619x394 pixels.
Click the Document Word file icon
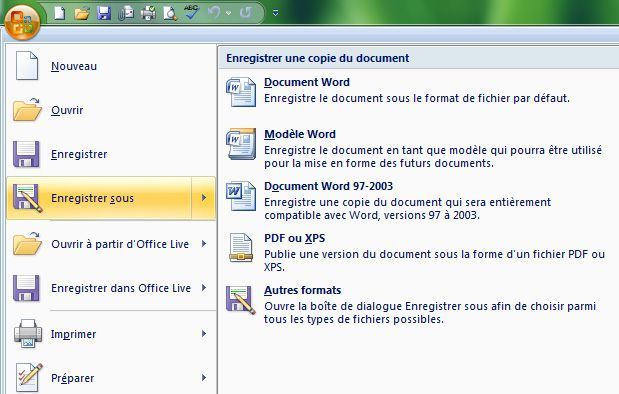coord(241,92)
